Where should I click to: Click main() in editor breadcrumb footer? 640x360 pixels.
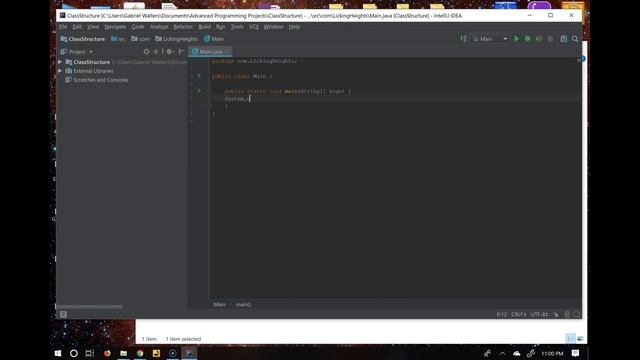(243, 304)
